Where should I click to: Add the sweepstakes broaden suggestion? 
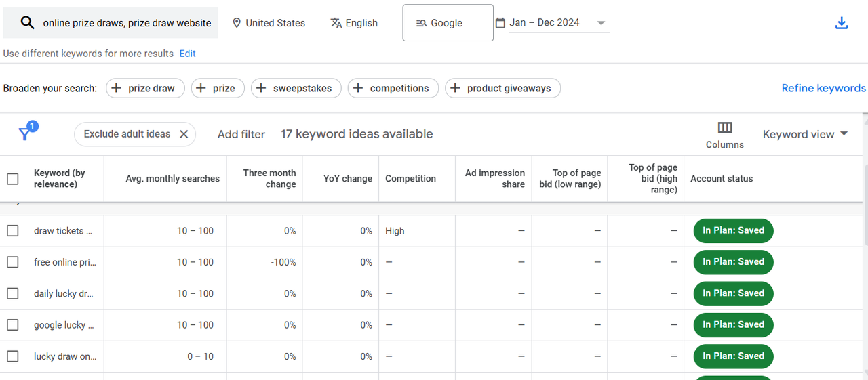296,88
